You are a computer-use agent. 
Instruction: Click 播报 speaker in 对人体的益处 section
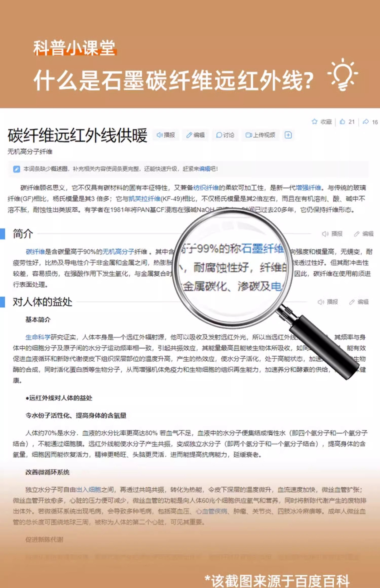(328, 302)
